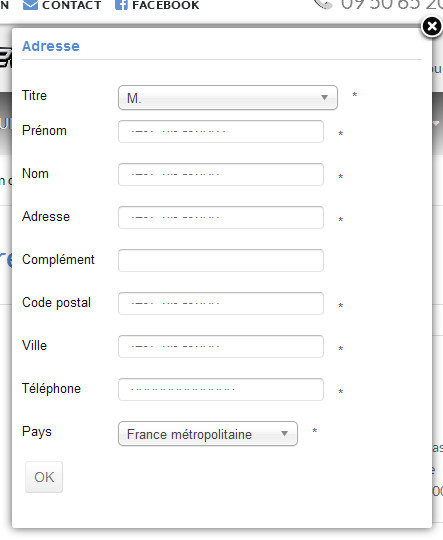443x540 pixels.
Task: Click the Téléphone input field
Action: coord(221,390)
